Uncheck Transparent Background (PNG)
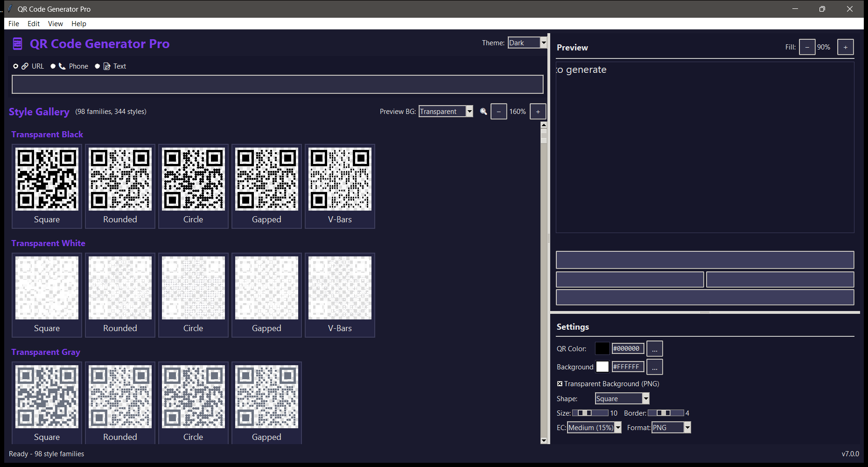The width and height of the screenshot is (868, 467). tap(560, 383)
